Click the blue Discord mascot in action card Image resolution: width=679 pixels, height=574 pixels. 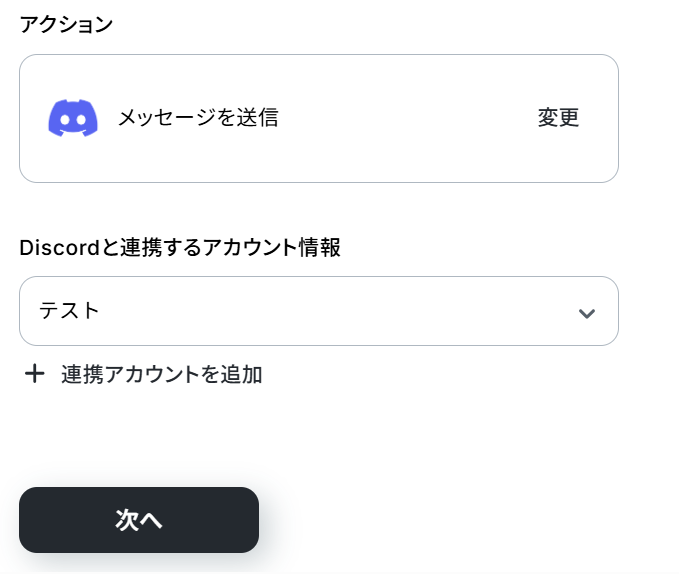point(73,118)
